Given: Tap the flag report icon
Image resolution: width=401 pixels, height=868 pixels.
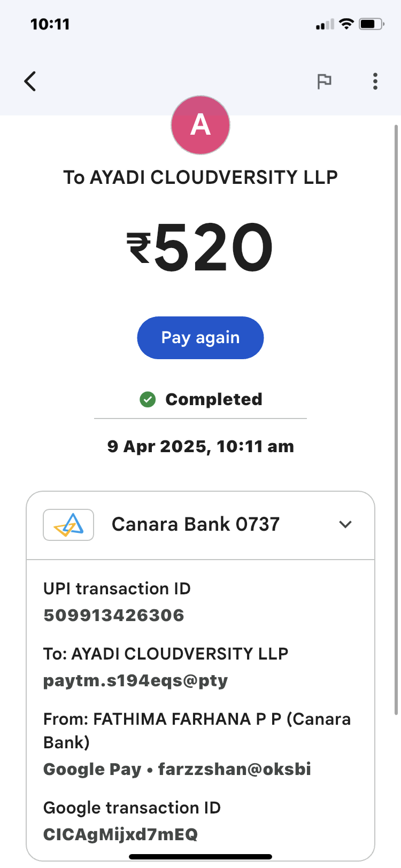Looking at the screenshot, I should coord(324,81).
